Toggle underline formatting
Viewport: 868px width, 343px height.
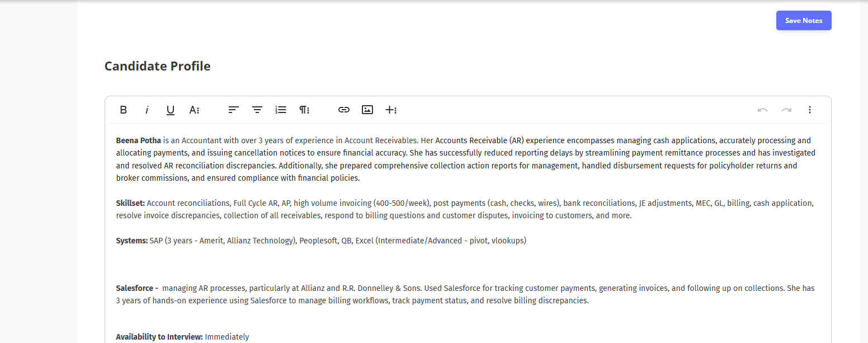pos(171,110)
